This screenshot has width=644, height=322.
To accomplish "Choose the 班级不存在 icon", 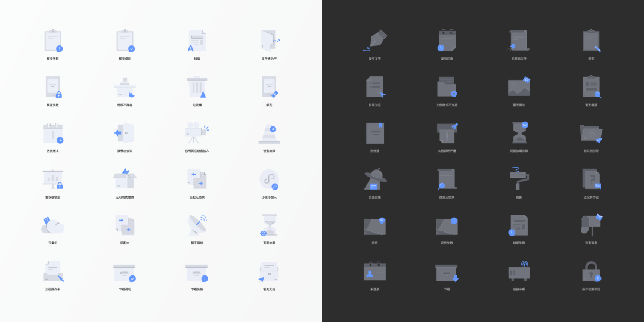I will pyautogui.click(x=125, y=87).
